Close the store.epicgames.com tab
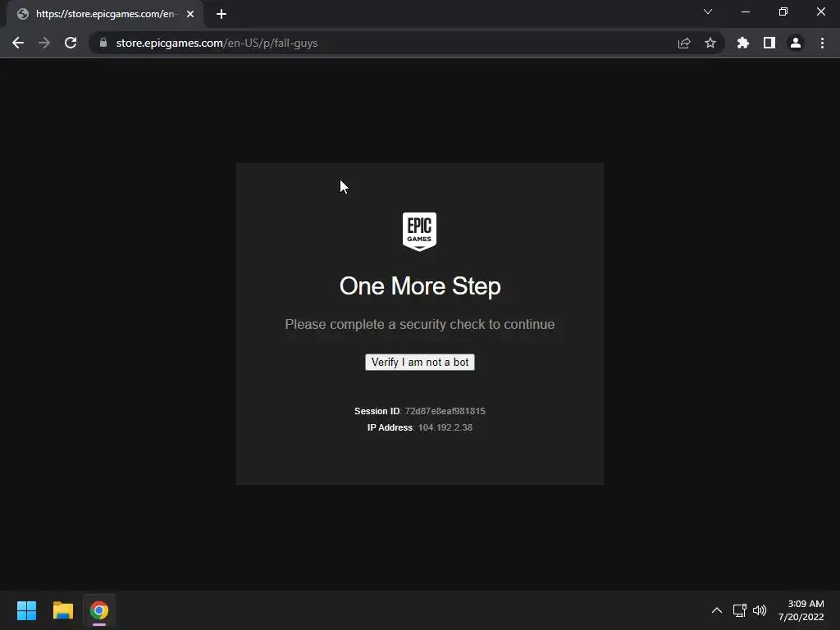This screenshot has height=630, width=840. 190,14
